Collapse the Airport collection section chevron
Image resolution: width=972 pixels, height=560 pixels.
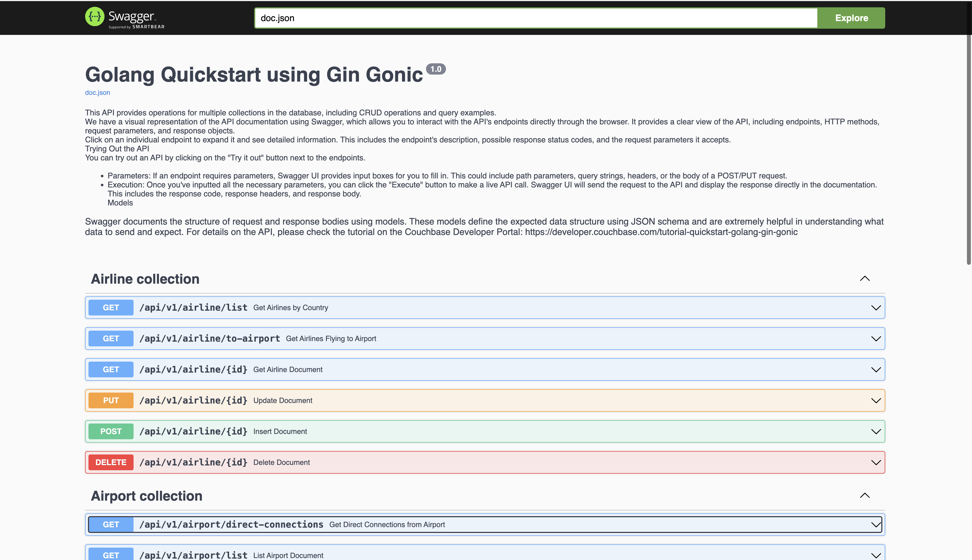pyautogui.click(x=865, y=496)
